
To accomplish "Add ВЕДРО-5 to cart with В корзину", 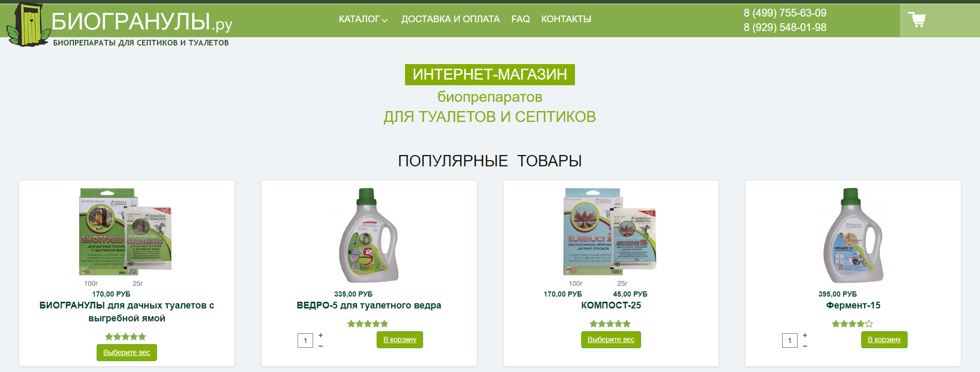I will click(400, 339).
